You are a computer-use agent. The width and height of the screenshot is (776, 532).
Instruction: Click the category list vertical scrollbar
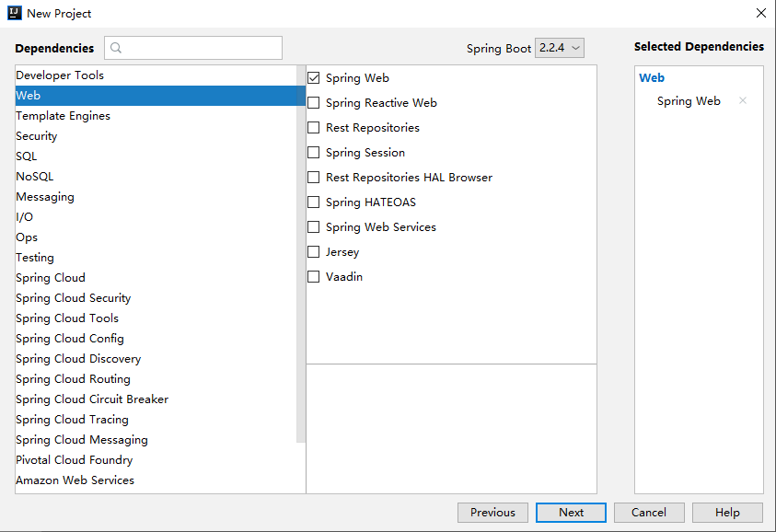pos(301,254)
